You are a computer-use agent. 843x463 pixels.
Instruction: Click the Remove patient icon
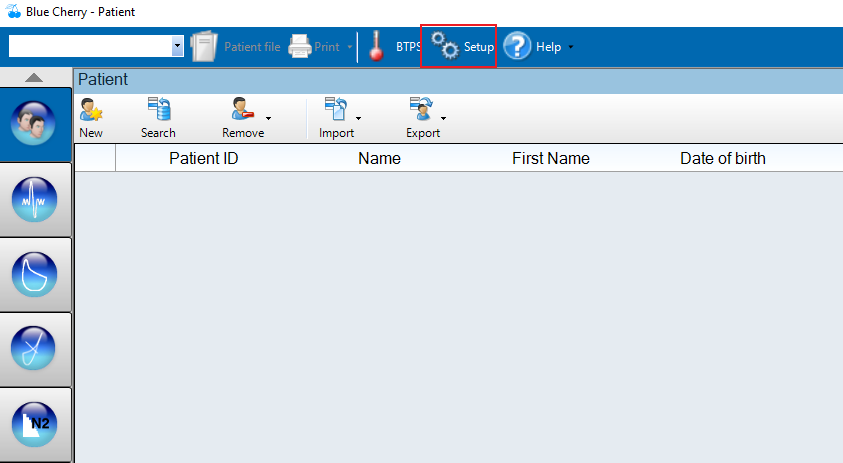(x=242, y=109)
